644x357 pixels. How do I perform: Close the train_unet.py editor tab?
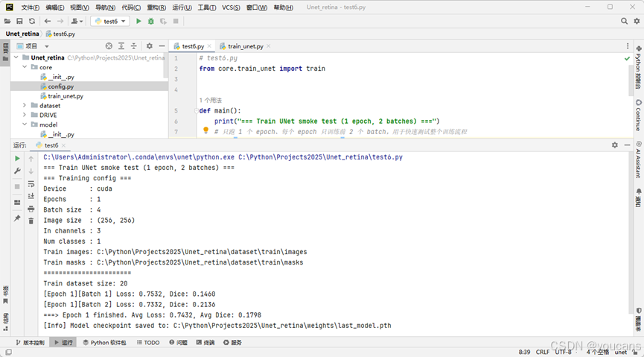point(268,46)
